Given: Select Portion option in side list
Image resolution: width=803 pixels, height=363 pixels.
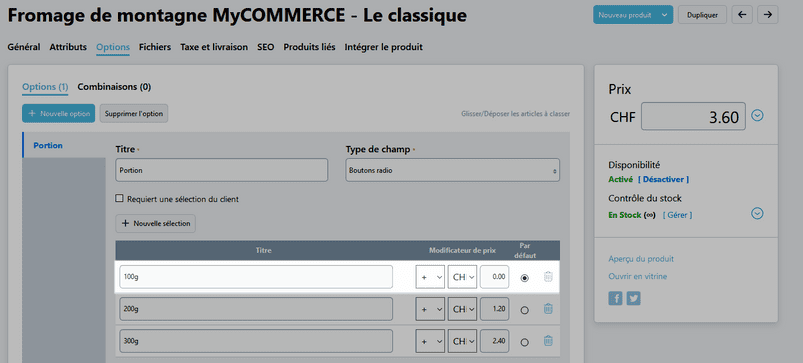Looking at the screenshot, I should [64, 145].
